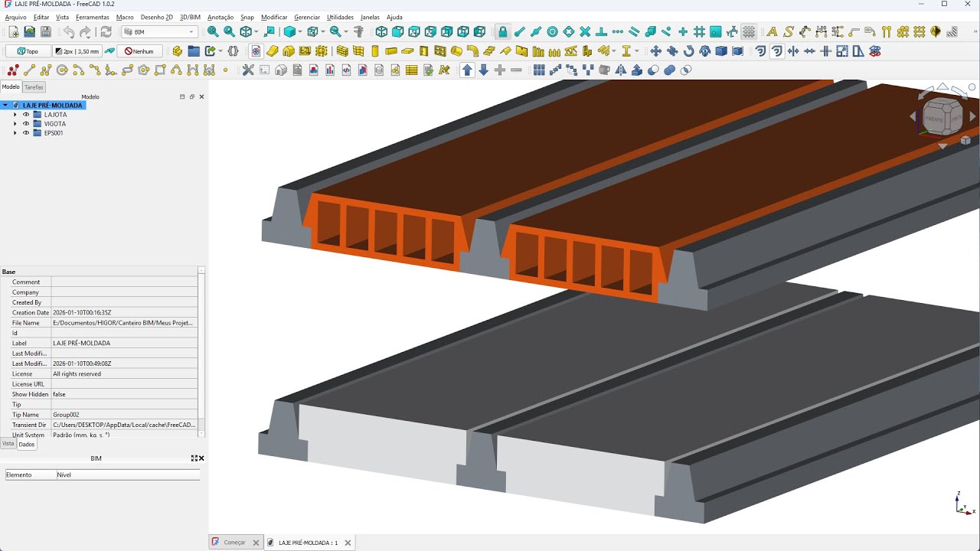Open the BIM setup wrench icon
980x551 pixels.
coord(248,70)
